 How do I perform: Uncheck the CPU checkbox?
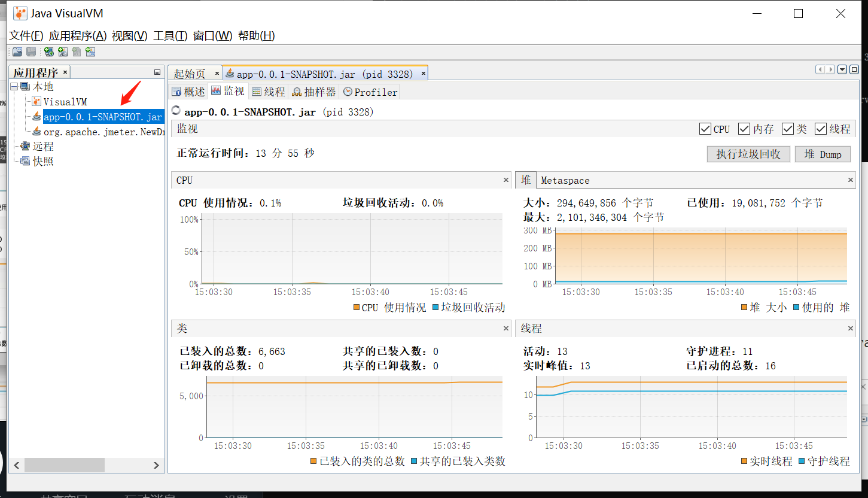[705, 129]
